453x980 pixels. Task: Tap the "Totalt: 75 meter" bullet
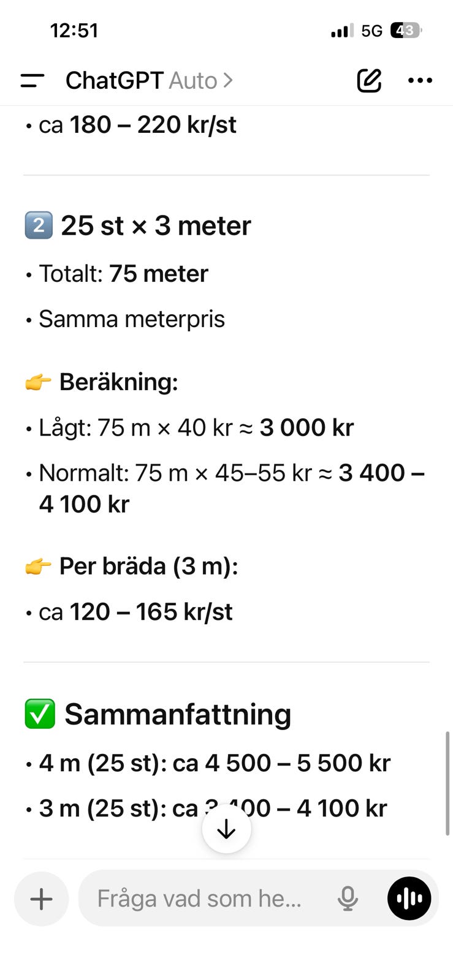coord(123,274)
